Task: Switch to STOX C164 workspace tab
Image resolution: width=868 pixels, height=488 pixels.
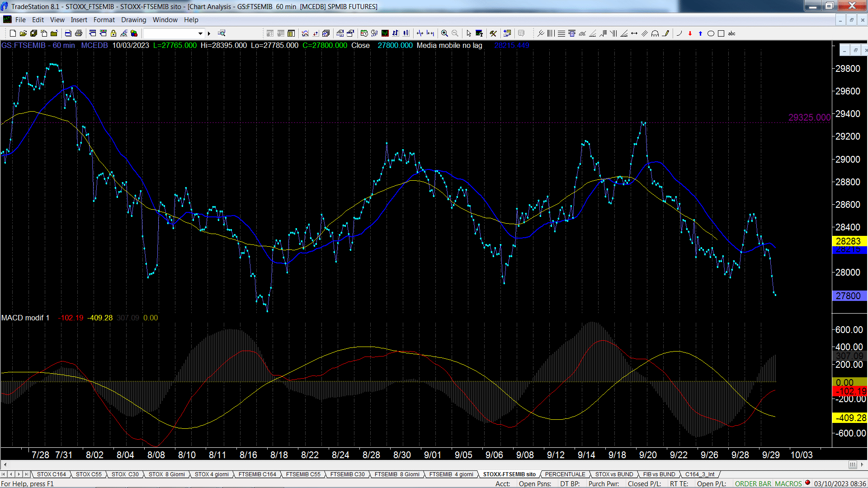Action: (x=52, y=474)
